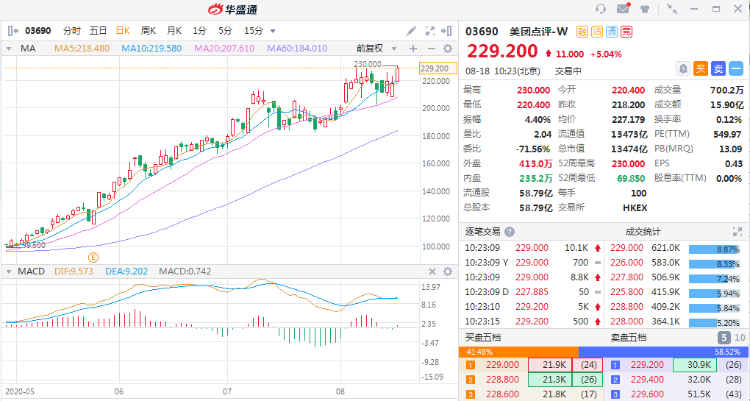Click the blue sell button 卖
The image size is (750, 401).
(x=718, y=69)
